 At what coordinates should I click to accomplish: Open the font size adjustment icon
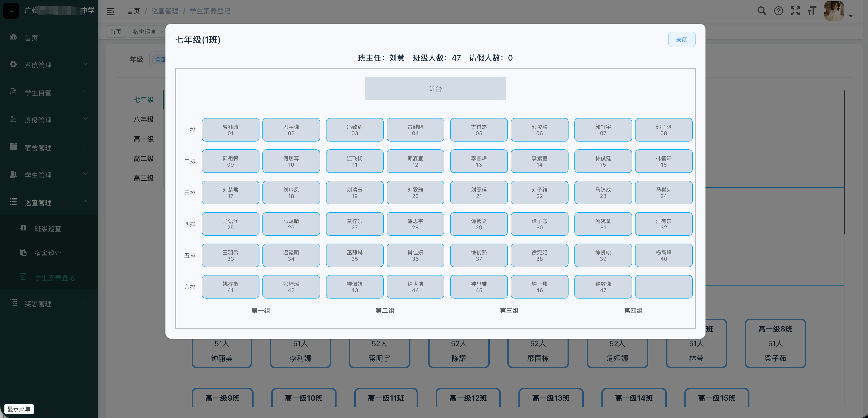[x=812, y=11]
